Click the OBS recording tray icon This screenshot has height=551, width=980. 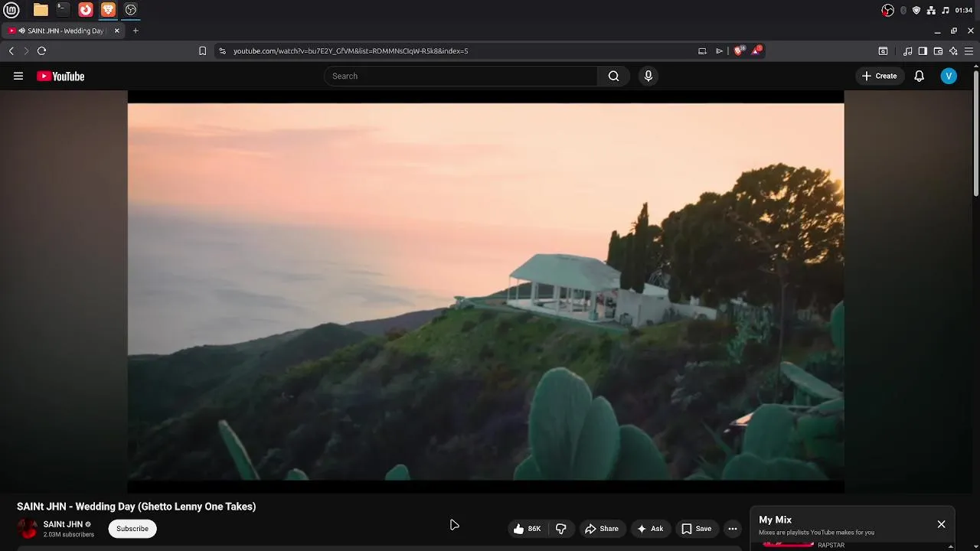[888, 10]
